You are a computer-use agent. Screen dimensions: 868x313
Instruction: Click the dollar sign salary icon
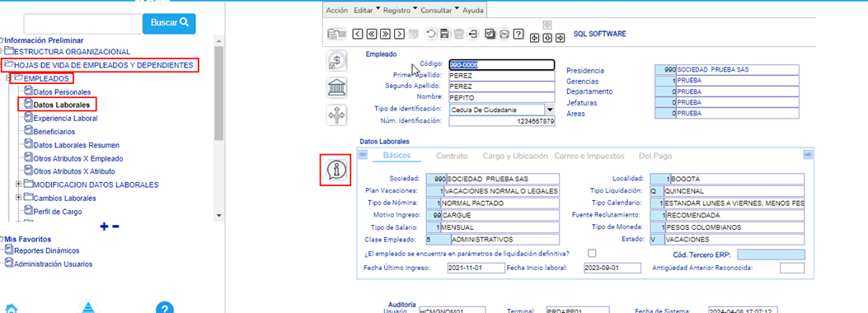pos(337,60)
